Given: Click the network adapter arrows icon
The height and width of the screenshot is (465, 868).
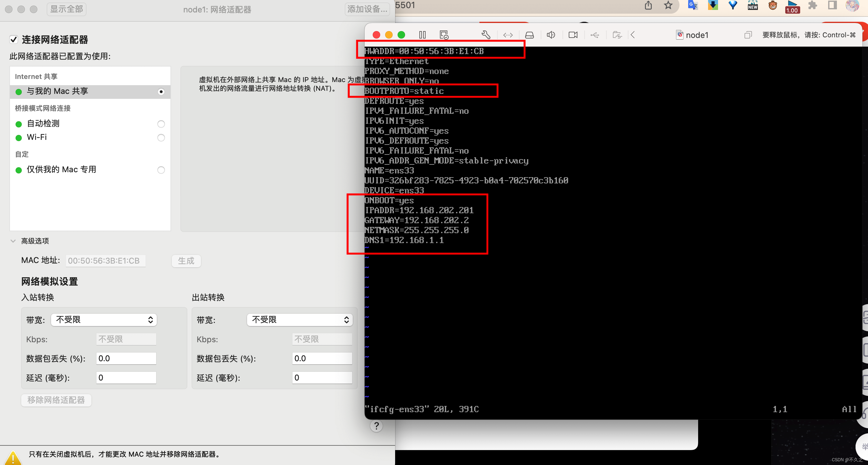Looking at the screenshot, I should [x=508, y=35].
